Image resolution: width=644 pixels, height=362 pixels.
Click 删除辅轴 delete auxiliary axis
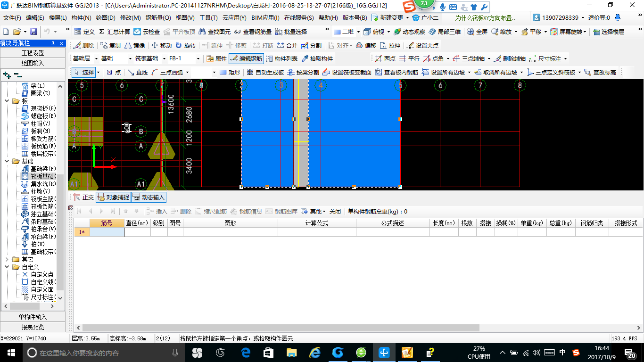point(510,59)
